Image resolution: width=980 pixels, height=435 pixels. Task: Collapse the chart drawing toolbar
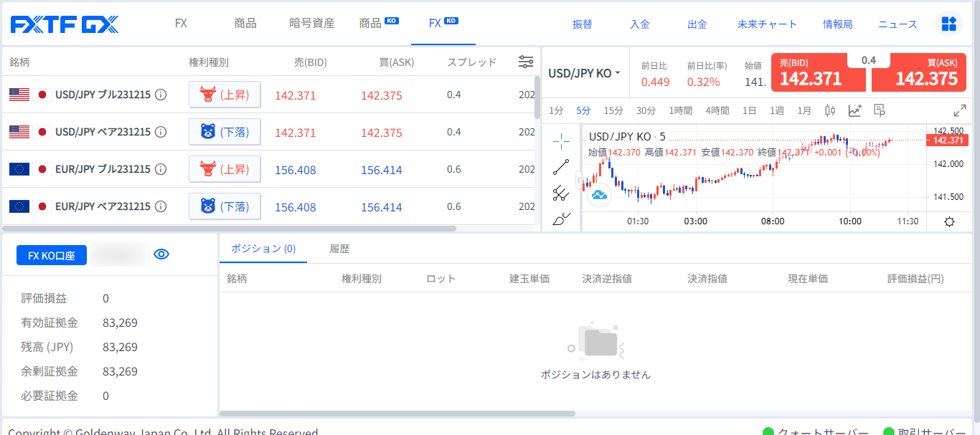(x=579, y=180)
